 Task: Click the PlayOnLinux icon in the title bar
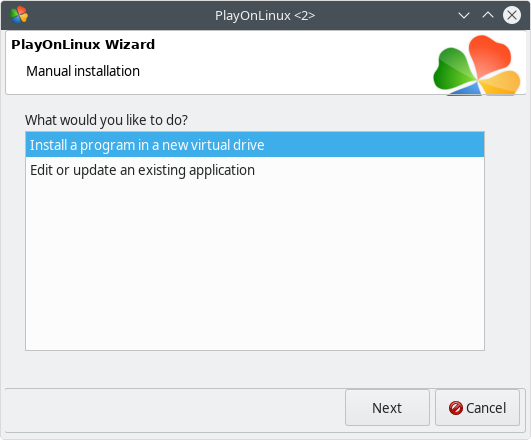(x=19, y=15)
